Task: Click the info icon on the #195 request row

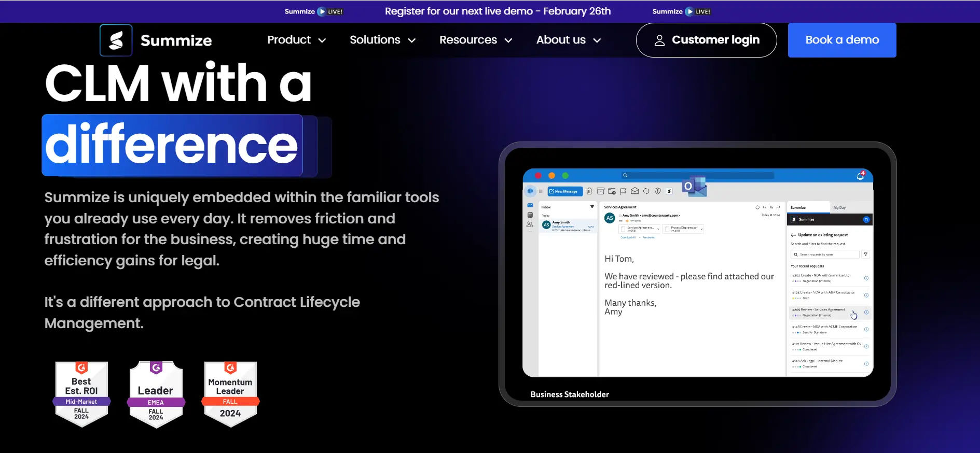Action: coord(866,295)
